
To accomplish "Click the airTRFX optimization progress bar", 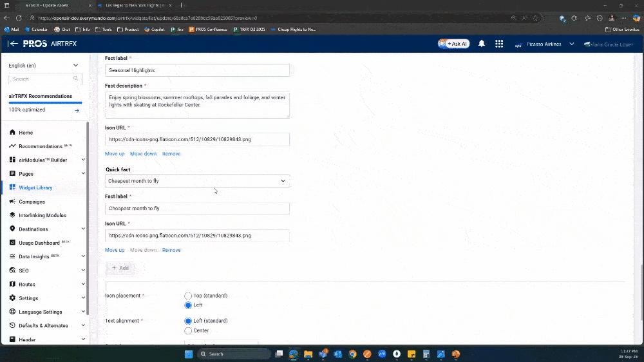I will 45,102.
